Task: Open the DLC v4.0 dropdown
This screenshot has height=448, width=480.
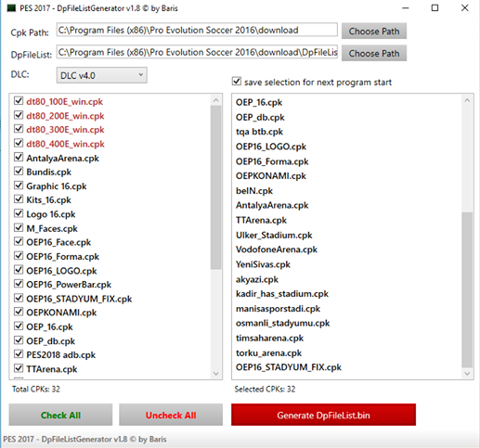Action: click(x=101, y=75)
